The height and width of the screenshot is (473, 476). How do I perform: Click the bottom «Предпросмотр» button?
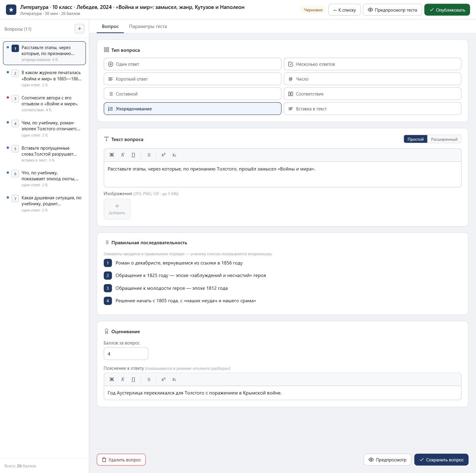click(x=387, y=460)
